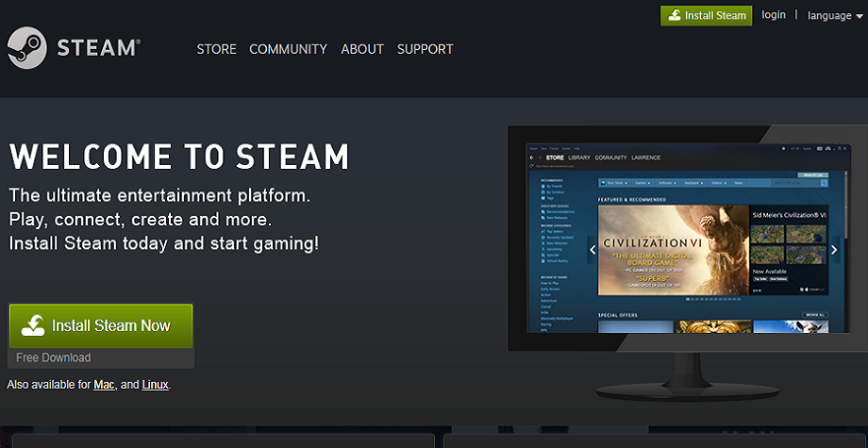Image resolution: width=868 pixels, height=448 pixels.
Task: Click text "The ultimate entertainment platform."
Action: pos(160,195)
